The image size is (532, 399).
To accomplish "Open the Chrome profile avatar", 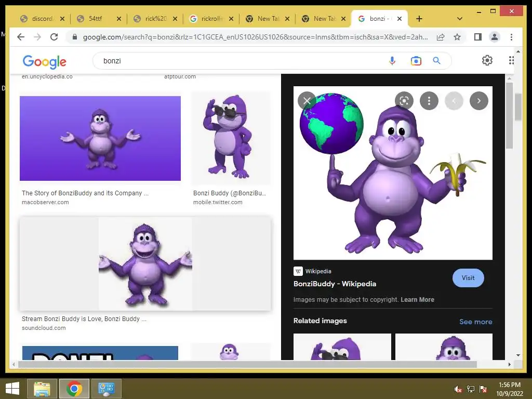I will point(495,37).
